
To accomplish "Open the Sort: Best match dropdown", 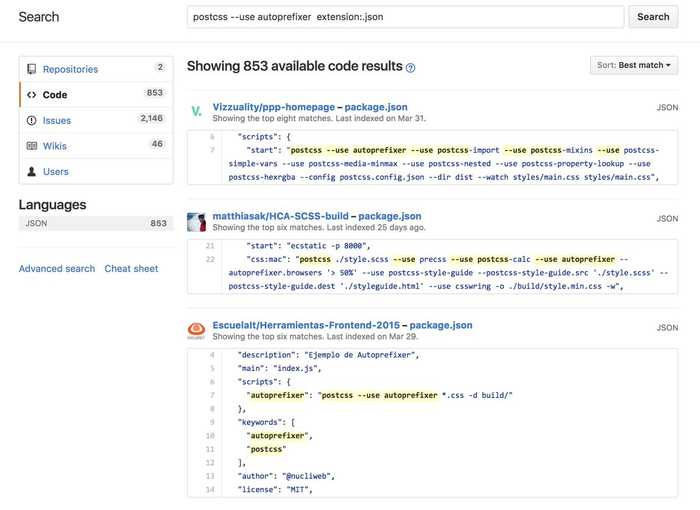I will (634, 65).
